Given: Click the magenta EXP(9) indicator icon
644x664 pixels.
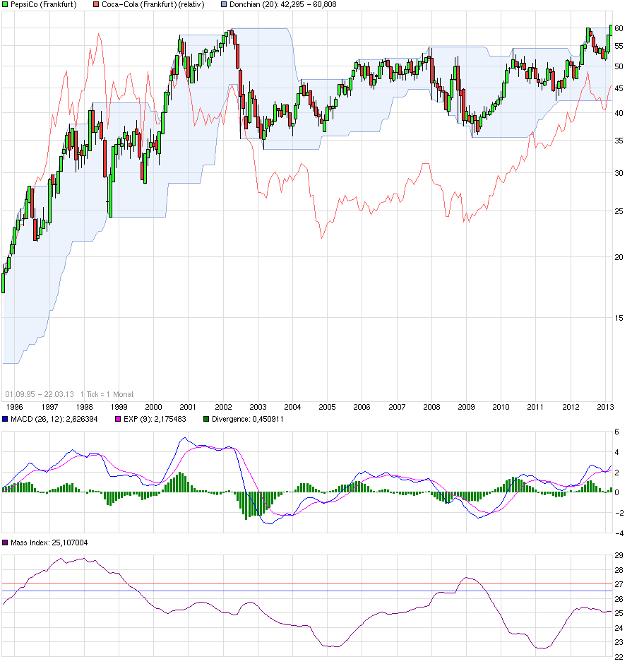Looking at the screenshot, I should [117, 420].
